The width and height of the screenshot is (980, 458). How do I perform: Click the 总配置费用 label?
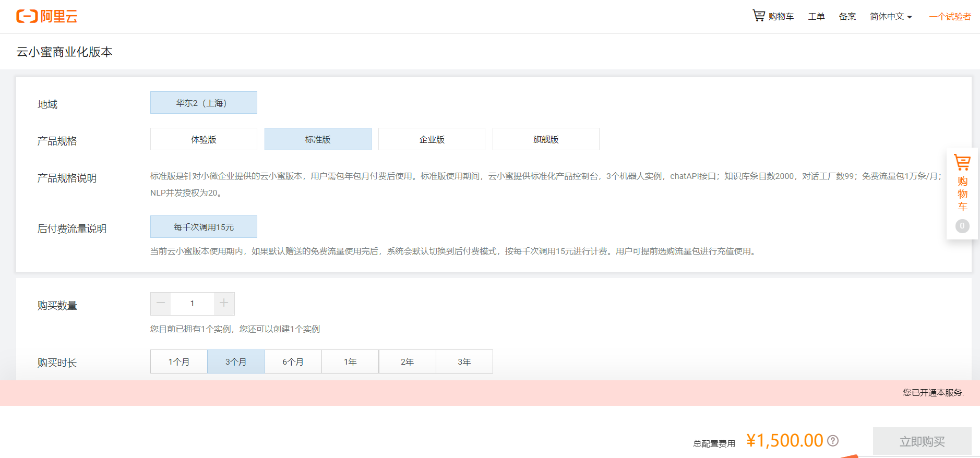click(x=714, y=443)
